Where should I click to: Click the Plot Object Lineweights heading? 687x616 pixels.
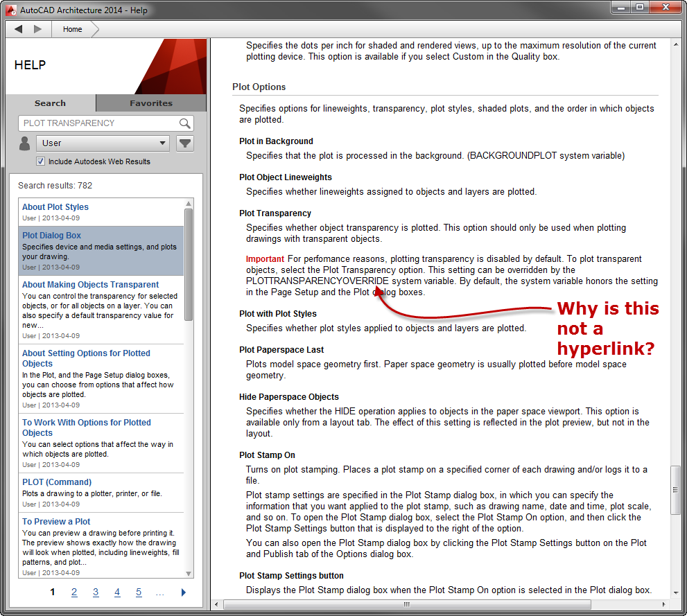click(286, 177)
